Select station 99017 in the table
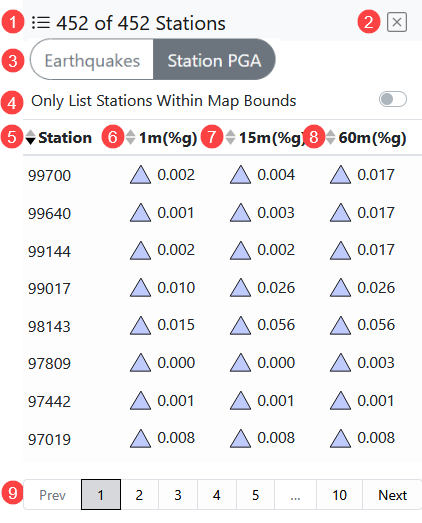422x523 pixels. [49, 289]
